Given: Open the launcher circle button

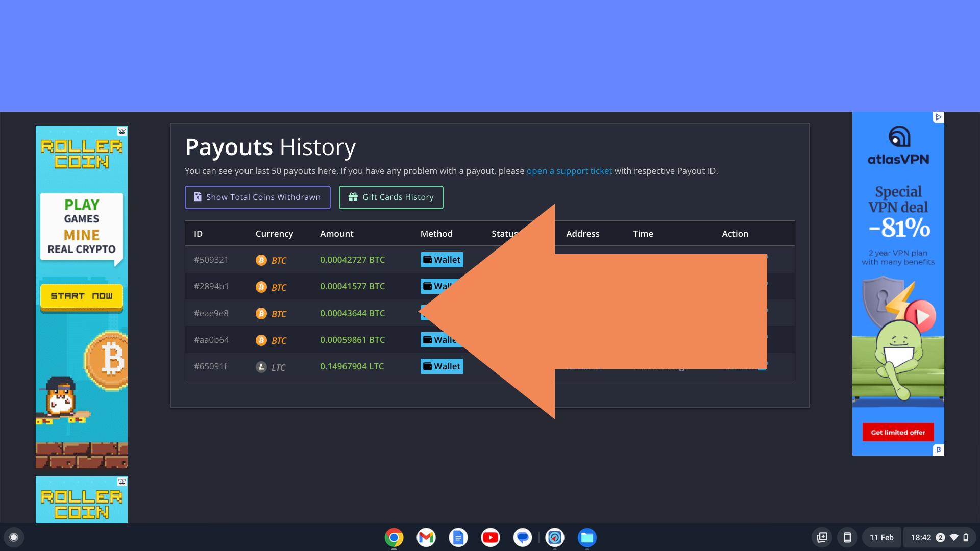Looking at the screenshot, I should tap(14, 537).
